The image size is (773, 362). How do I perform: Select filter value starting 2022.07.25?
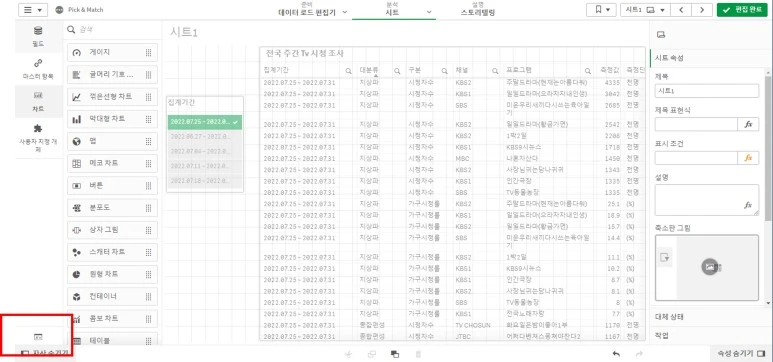pyautogui.click(x=205, y=122)
